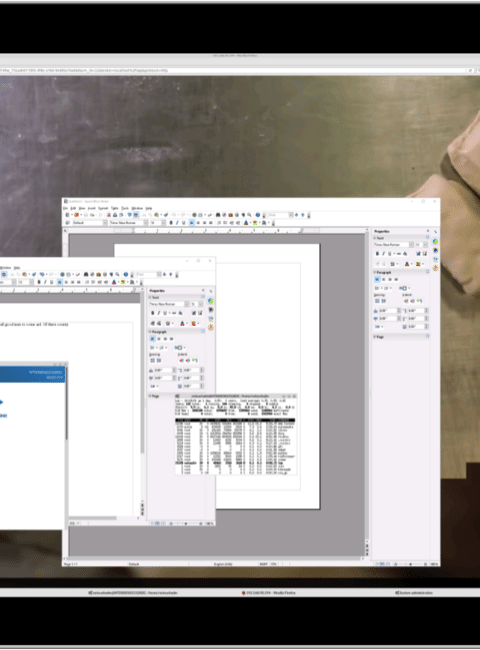This screenshot has width=480, height=650.
Task: Toggle Bold in back Writer sidebar Text section
Action: (x=377, y=253)
